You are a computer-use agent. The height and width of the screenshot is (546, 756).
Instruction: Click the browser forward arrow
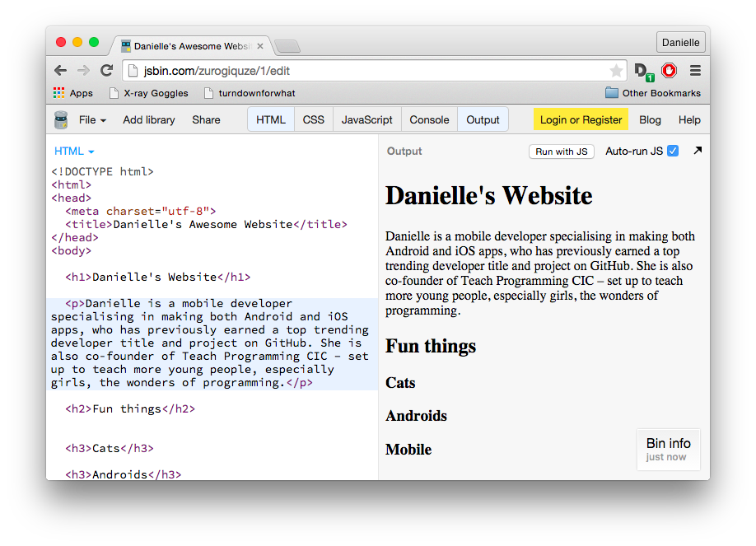click(83, 71)
